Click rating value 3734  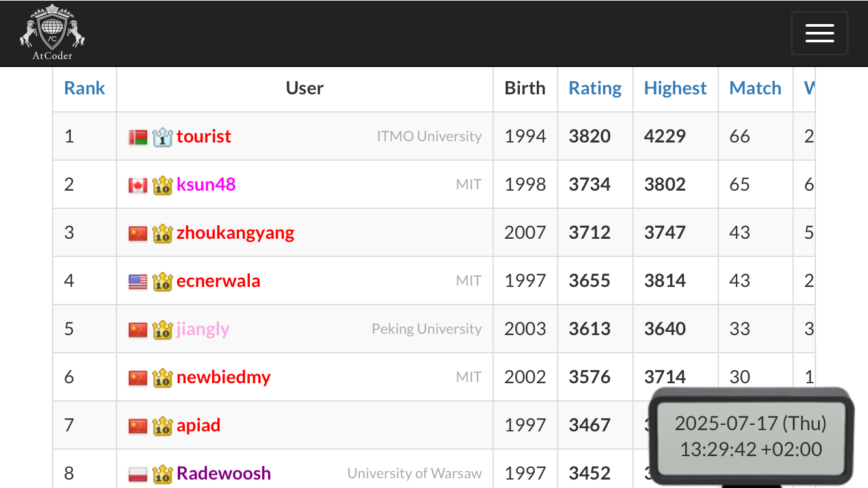[590, 185]
